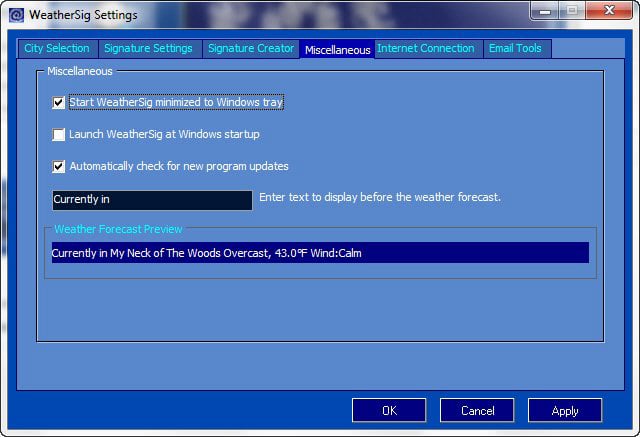Enable Launch WeatherSig at Windows startup
This screenshot has height=437, width=640.
(x=59, y=134)
